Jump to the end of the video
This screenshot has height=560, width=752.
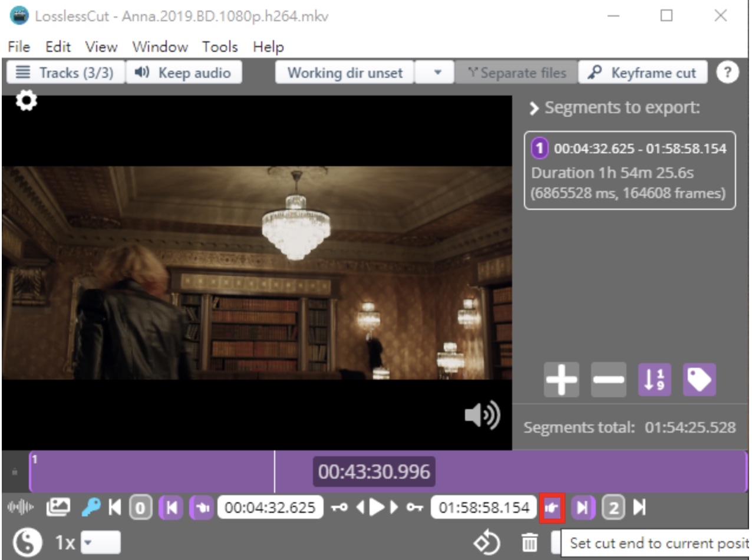639,508
